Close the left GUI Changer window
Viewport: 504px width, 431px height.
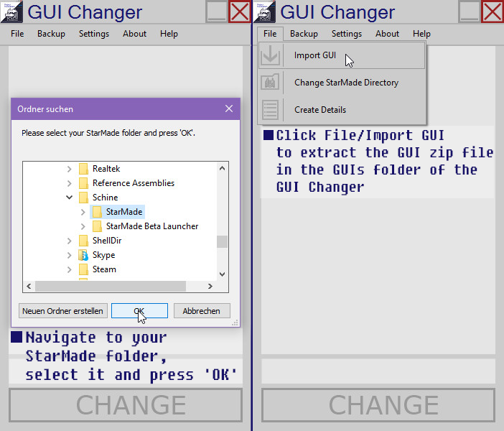point(240,11)
